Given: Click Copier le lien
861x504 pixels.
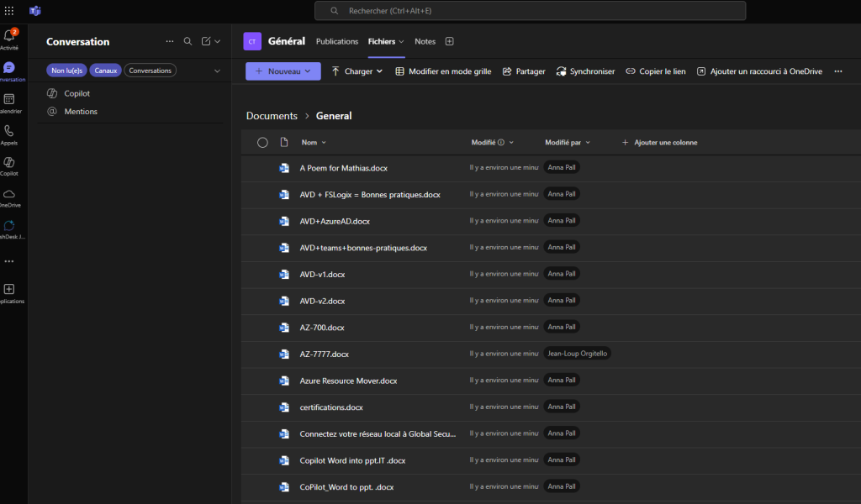Looking at the screenshot, I should tap(656, 71).
